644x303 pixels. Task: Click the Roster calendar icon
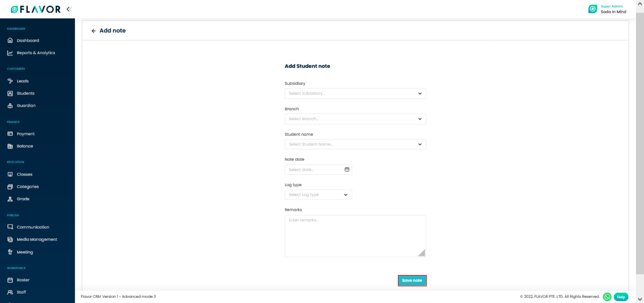point(10,280)
